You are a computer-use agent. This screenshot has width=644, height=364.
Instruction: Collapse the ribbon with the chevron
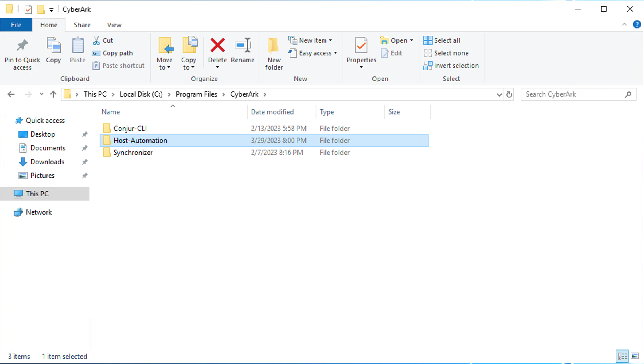pyautogui.click(x=624, y=25)
